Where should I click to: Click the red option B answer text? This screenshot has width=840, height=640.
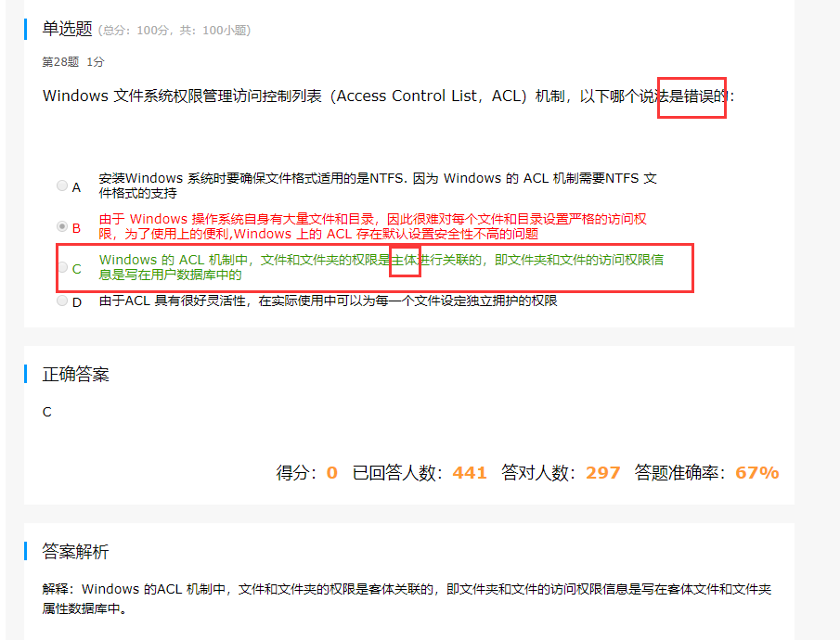pyautogui.click(x=373, y=226)
